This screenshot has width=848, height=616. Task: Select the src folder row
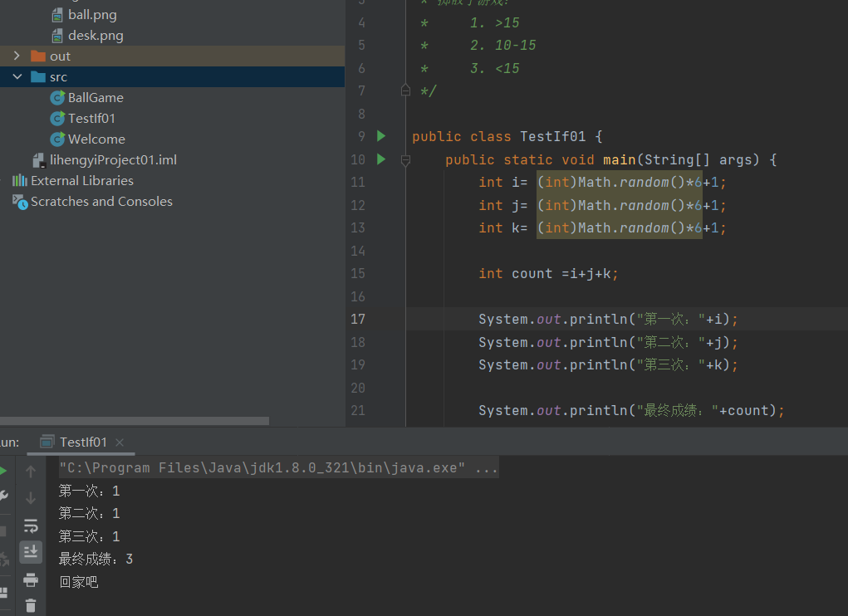pos(173,76)
